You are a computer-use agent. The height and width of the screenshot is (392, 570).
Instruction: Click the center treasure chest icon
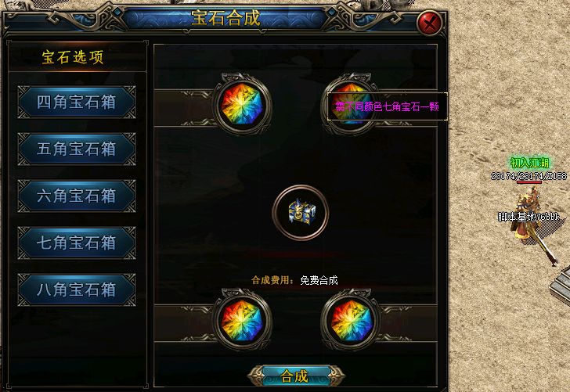(301, 213)
